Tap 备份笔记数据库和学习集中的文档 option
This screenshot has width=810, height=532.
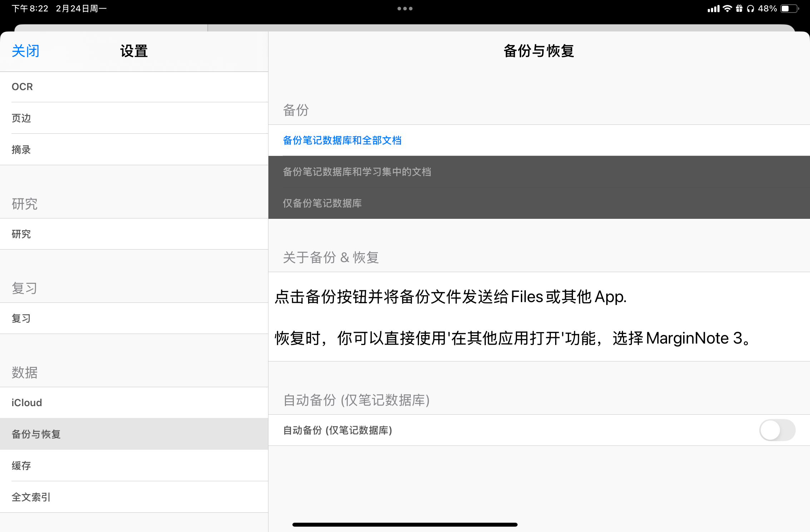(x=539, y=172)
